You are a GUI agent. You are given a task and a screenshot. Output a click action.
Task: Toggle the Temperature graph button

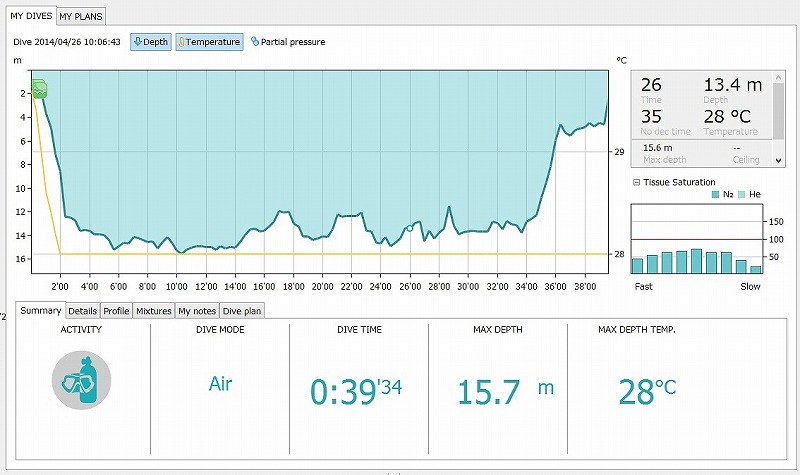pos(209,42)
